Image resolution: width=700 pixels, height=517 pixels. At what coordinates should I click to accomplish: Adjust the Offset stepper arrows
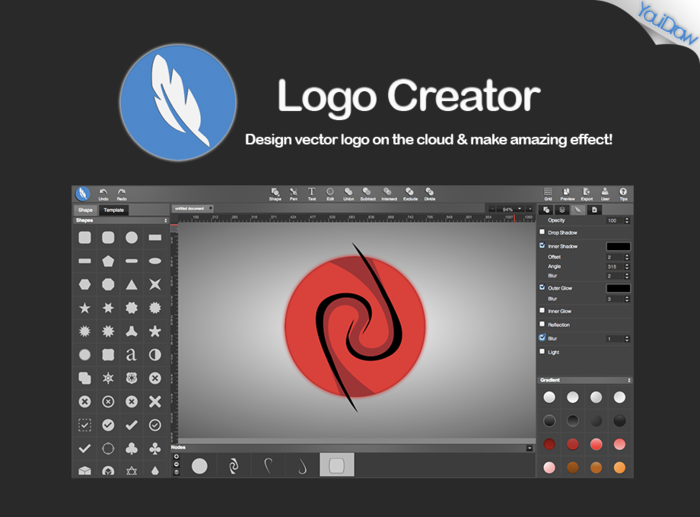click(627, 257)
